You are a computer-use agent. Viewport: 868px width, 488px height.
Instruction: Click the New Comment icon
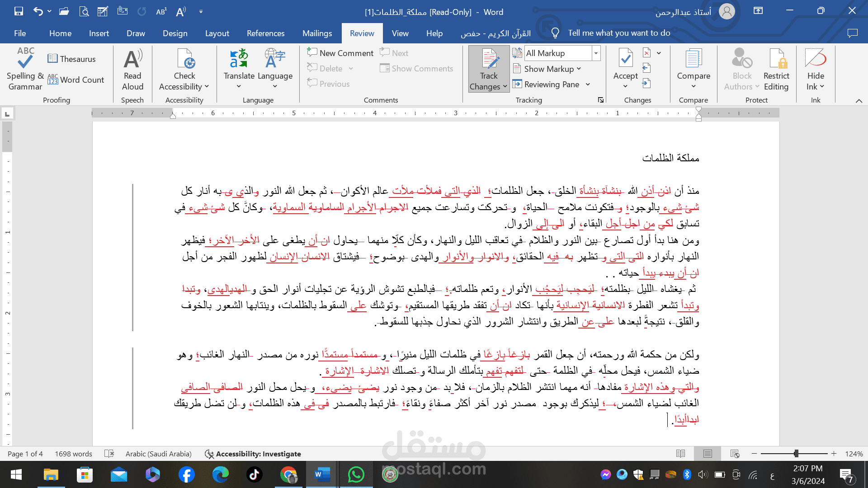(x=312, y=52)
